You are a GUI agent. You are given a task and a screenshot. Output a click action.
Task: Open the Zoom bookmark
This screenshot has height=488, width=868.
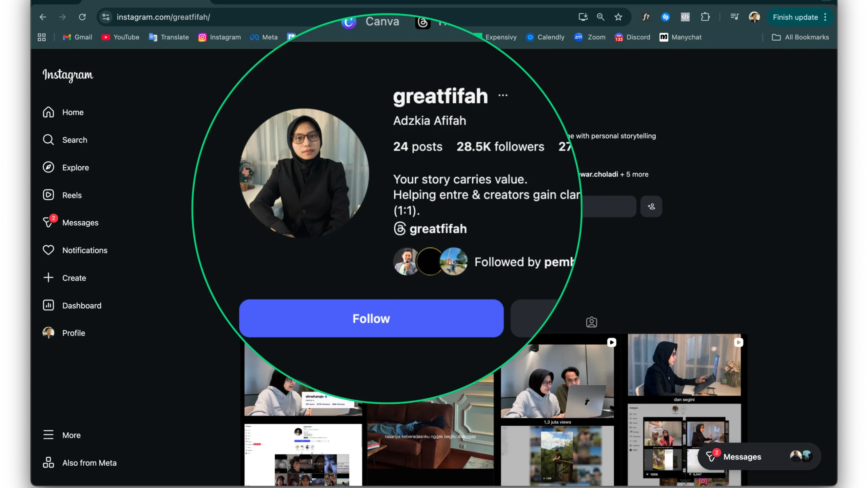[x=590, y=37]
